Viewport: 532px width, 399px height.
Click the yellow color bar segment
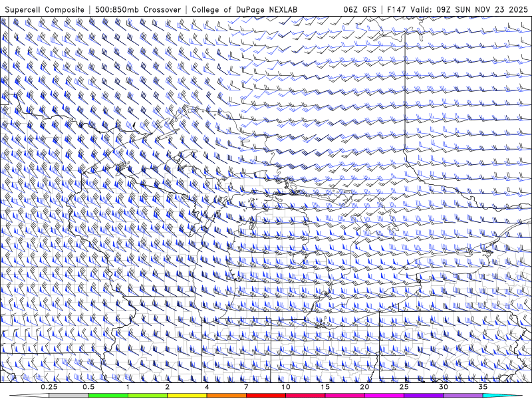[x=187, y=396]
